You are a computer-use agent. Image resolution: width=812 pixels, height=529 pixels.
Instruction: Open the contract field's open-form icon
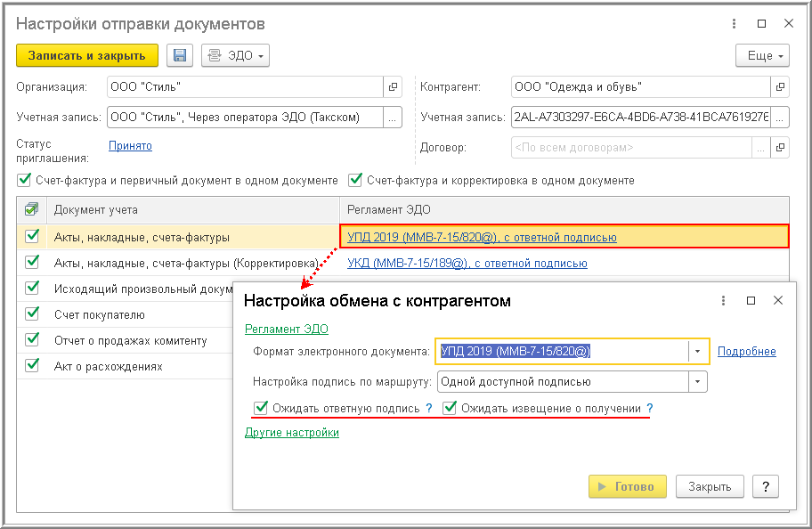tap(780, 147)
